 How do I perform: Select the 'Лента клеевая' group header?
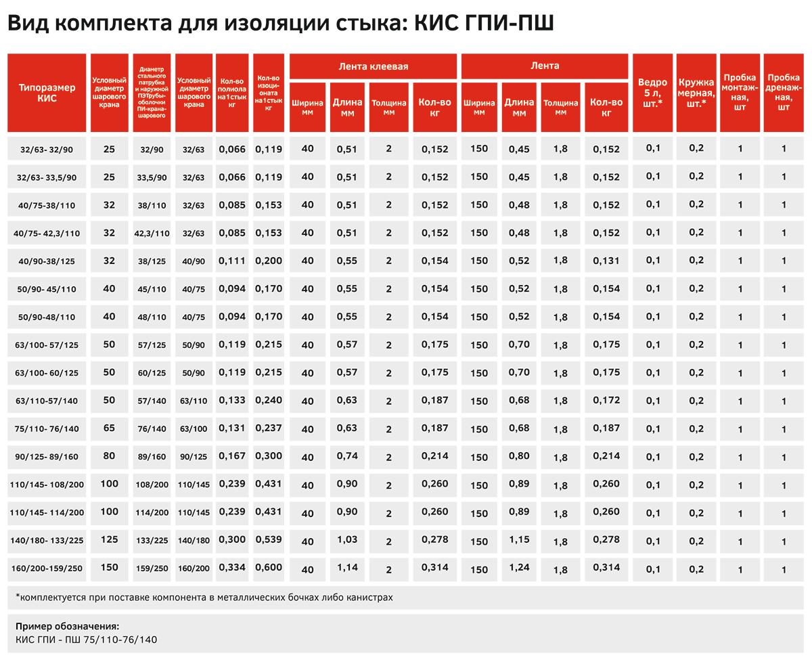coord(374,66)
